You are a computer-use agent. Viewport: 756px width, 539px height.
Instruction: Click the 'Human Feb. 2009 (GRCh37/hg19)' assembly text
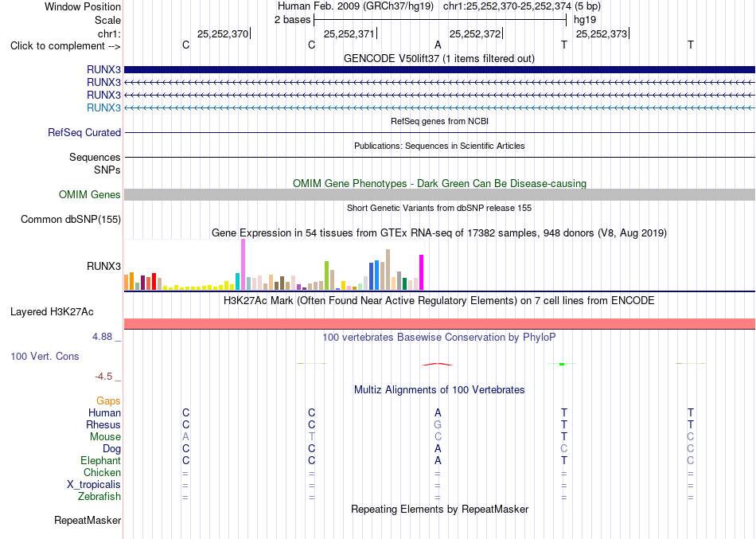pos(356,6)
